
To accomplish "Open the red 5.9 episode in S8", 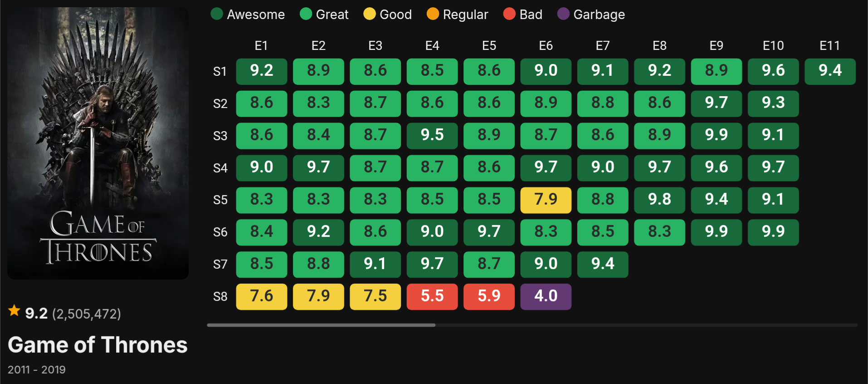I will [x=489, y=296].
